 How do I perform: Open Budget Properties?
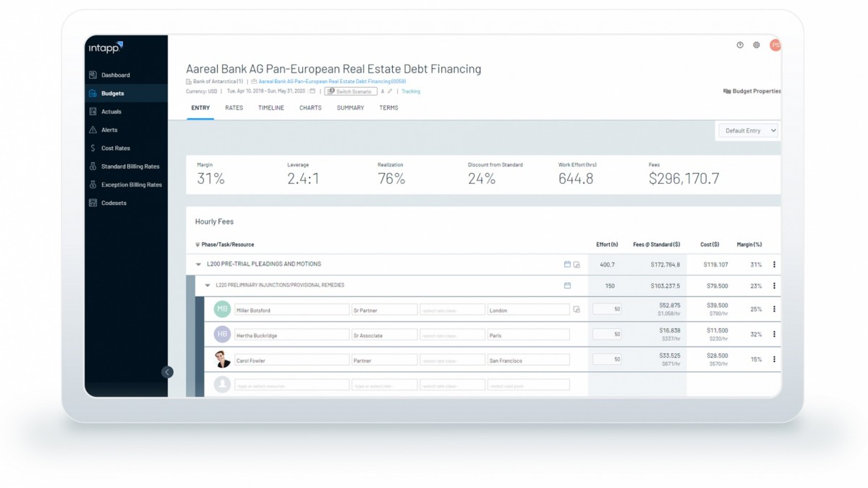752,91
